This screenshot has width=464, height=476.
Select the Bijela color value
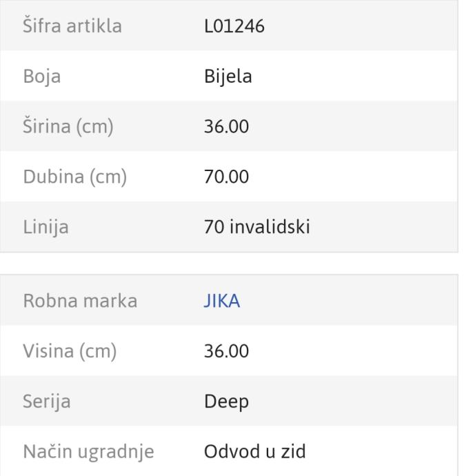coord(228,77)
